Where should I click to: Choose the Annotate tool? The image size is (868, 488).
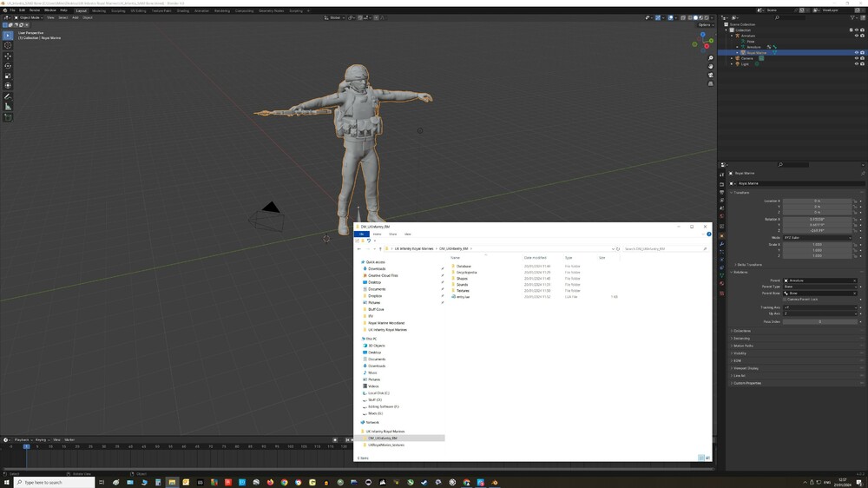[x=9, y=96]
